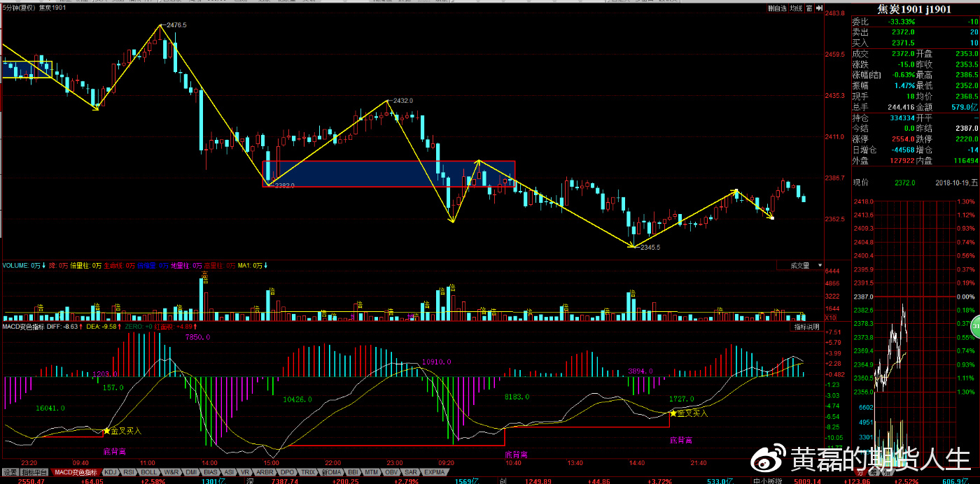
Task: Click the arrow icon to collapse side panel
Action: (818, 8)
